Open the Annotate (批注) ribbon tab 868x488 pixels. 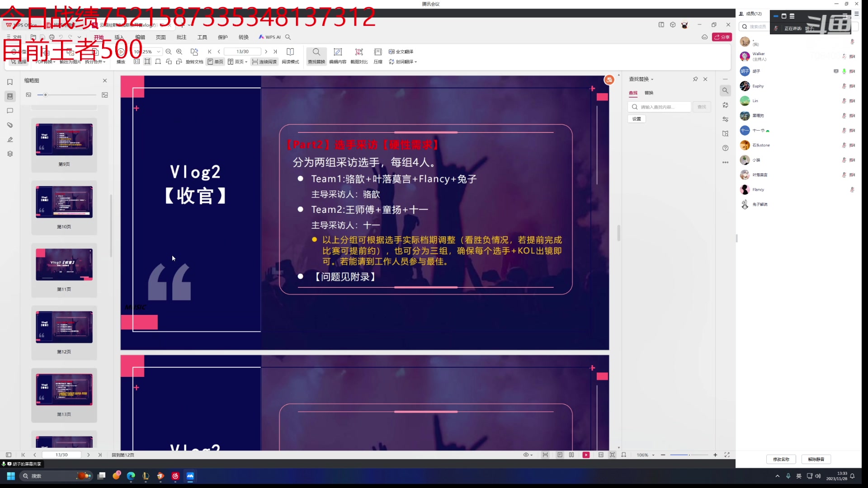[x=181, y=37]
